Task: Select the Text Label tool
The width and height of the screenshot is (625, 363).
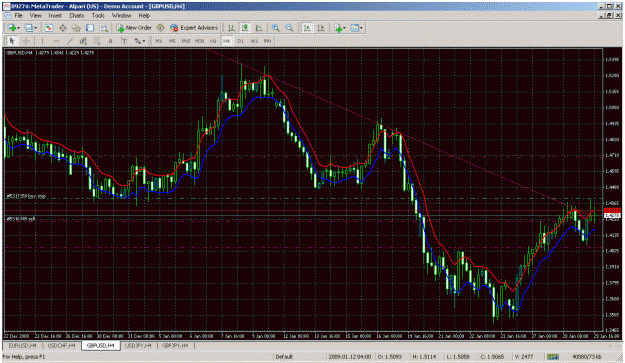Action: pos(124,41)
